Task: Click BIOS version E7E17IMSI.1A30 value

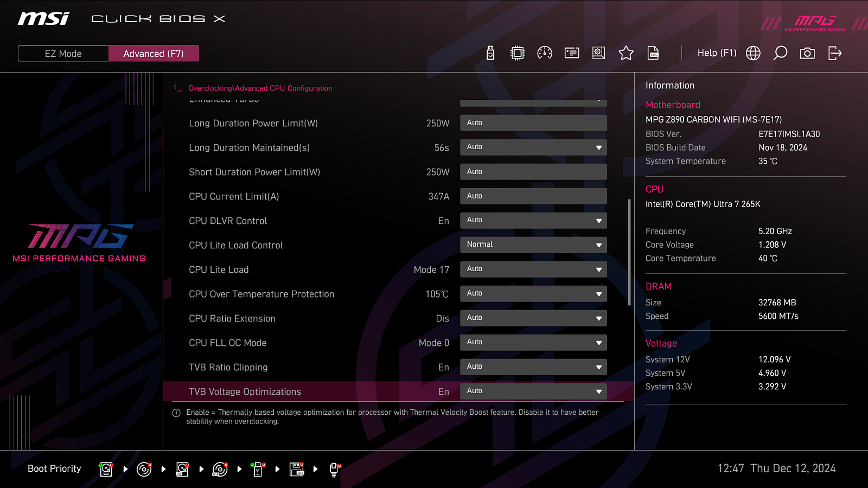Action: tap(789, 134)
